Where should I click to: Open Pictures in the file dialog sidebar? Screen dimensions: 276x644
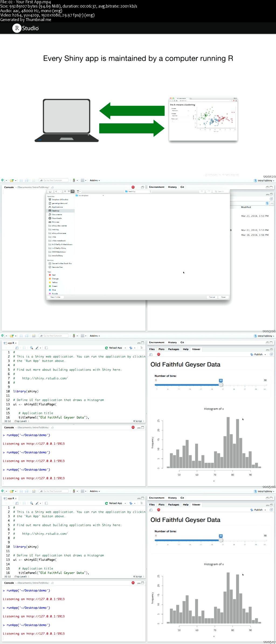click(55, 222)
